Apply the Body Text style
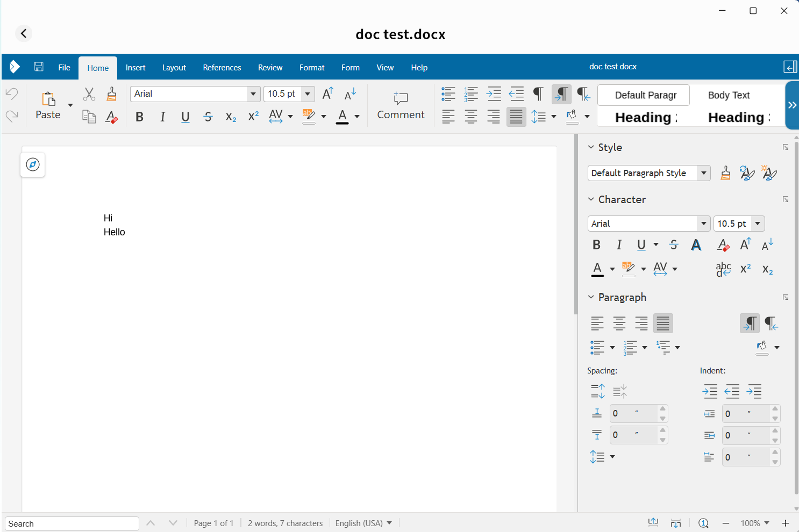Viewport: 799px width, 532px height. click(x=729, y=95)
